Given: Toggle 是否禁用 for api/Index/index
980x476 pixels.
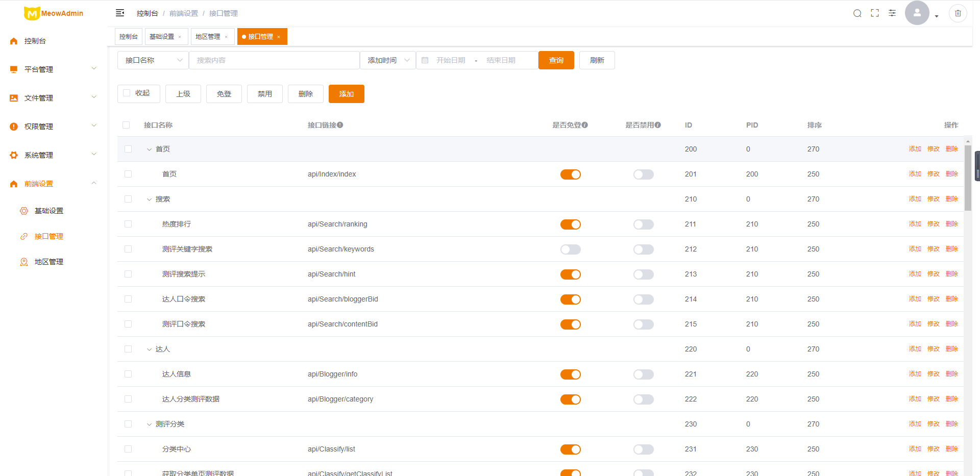Looking at the screenshot, I should coord(644,174).
